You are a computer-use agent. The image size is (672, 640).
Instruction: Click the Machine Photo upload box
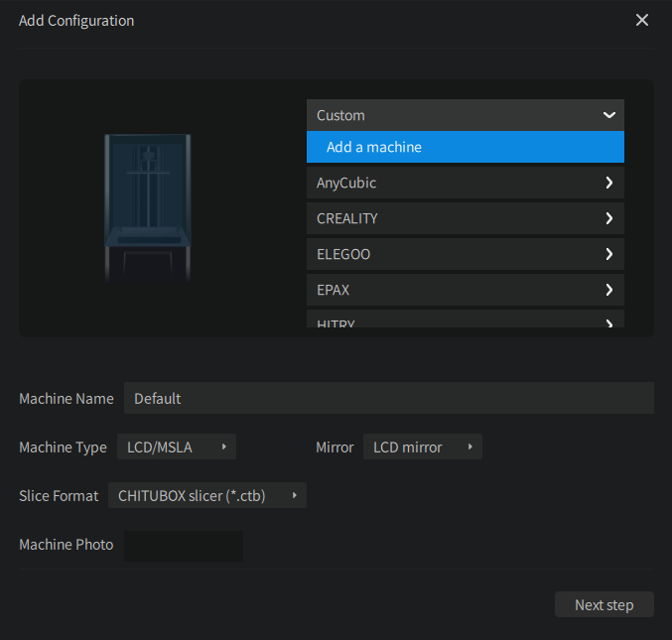point(183,545)
